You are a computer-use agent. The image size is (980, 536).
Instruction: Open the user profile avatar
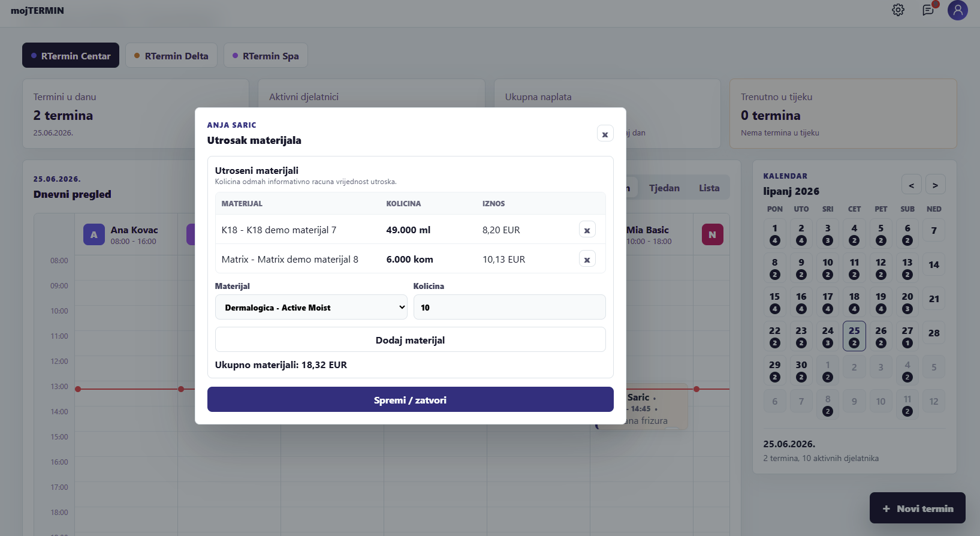point(957,10)
